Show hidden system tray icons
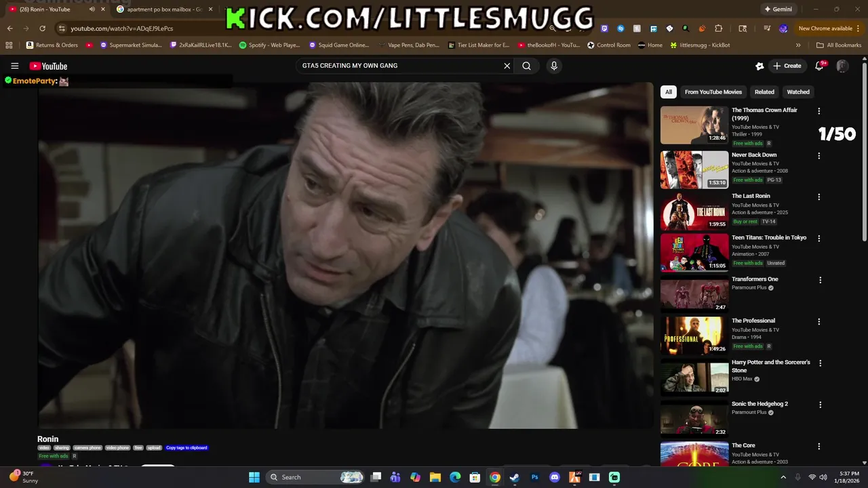Screen dimensions: 868x488 pos(783,477)
